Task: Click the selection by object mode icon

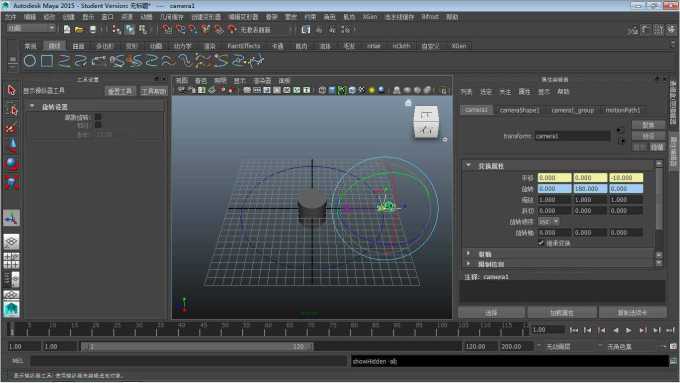Action: point(130,29)
